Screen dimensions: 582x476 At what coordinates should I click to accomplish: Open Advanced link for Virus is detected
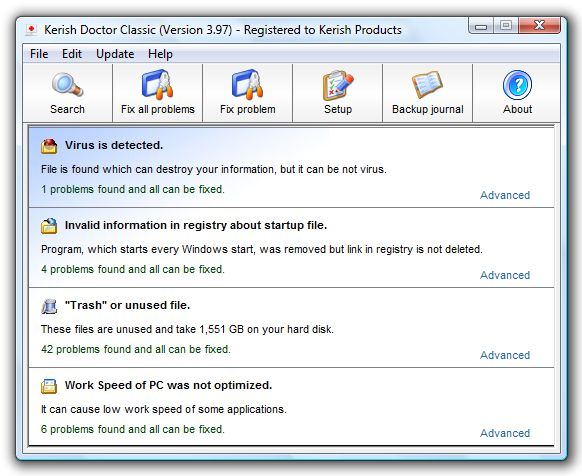pos(505,195)
